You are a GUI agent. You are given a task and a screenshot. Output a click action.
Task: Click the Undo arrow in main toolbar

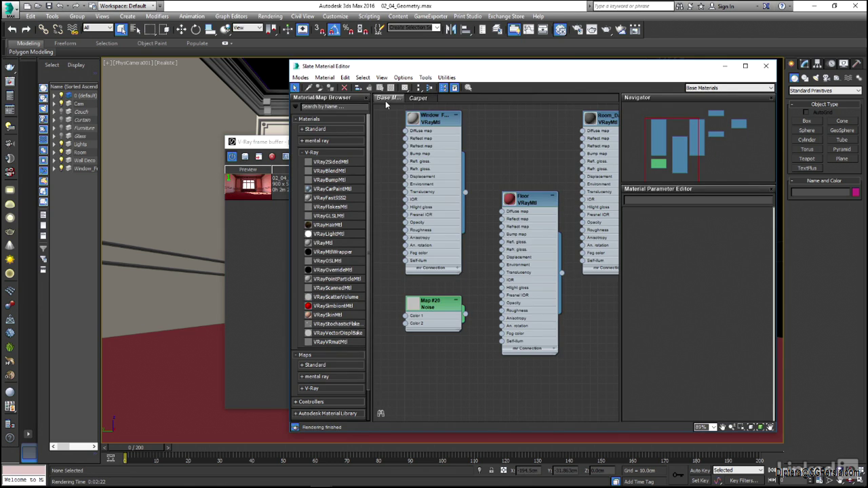(12, 29)
